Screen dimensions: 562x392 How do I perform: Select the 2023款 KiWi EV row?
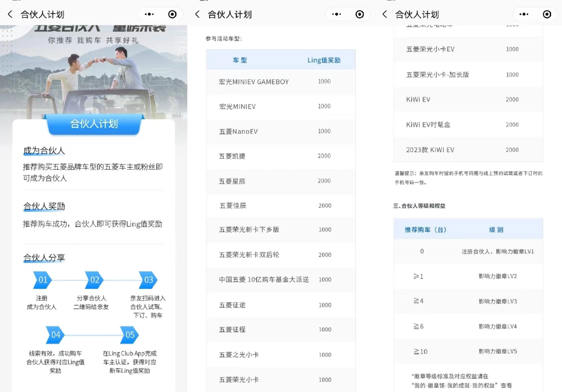pyautogui.click(x=468, y=149)
